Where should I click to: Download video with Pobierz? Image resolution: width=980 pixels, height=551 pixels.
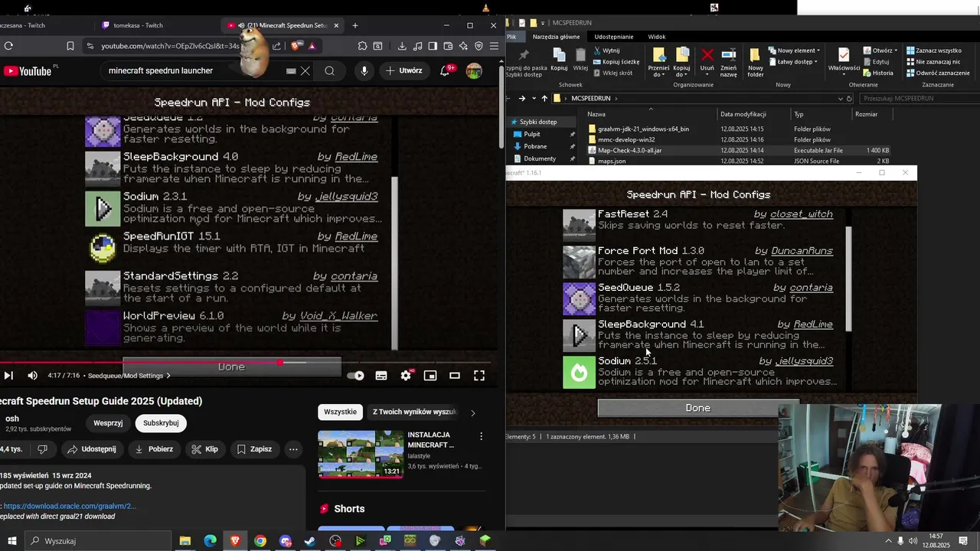(x=154, y=449)
